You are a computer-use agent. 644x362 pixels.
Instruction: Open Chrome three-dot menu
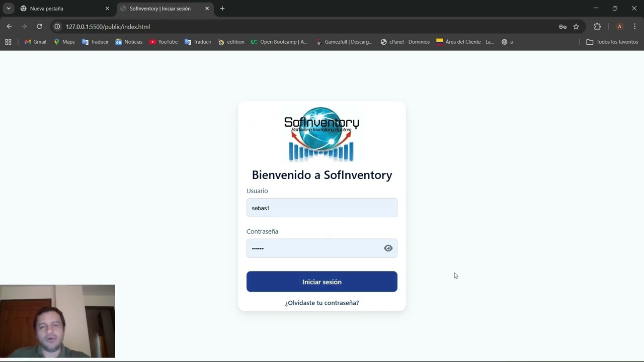click(x=635, y=27)
